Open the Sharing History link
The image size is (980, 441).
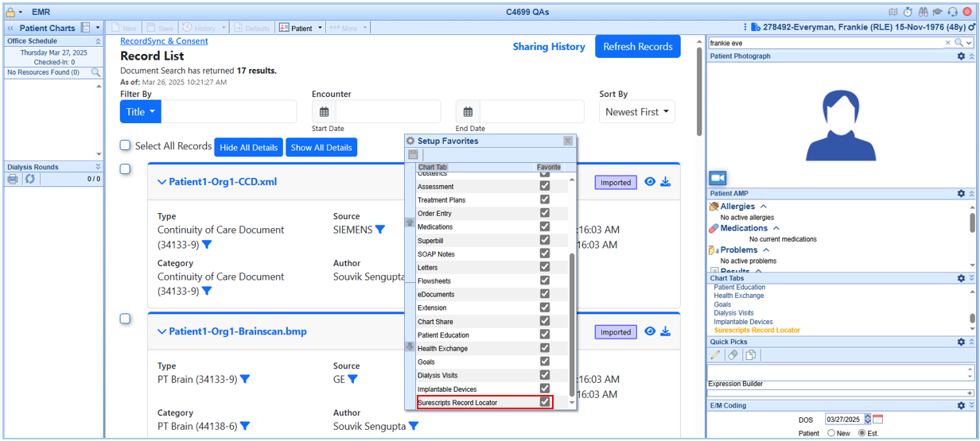[549, 47]
